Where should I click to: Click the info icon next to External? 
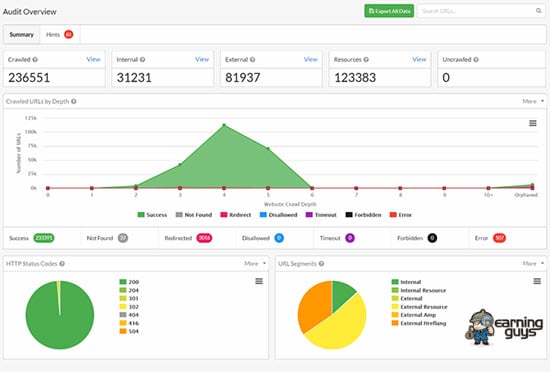[253, 60]
